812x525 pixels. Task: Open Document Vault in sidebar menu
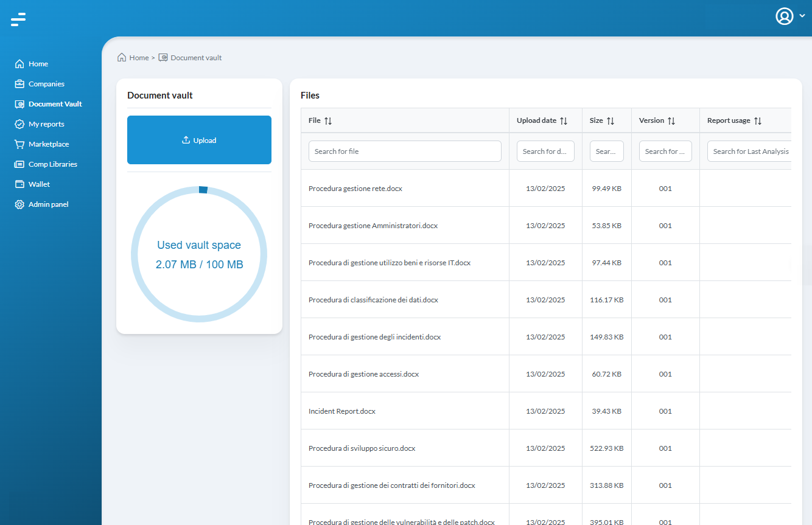click(55, 104)
